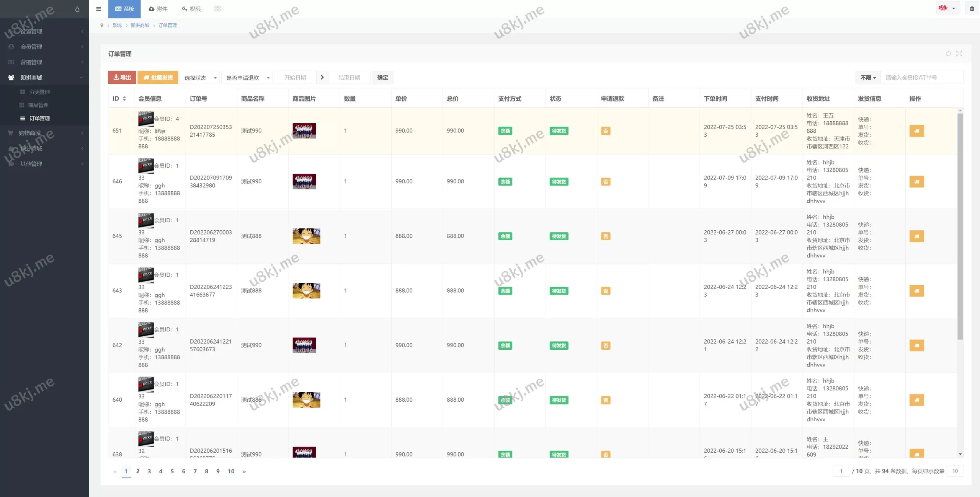Click the breadcrumb location pin icon
The height and width of the screenshot is (497, 980).
[x=102, y=25]
